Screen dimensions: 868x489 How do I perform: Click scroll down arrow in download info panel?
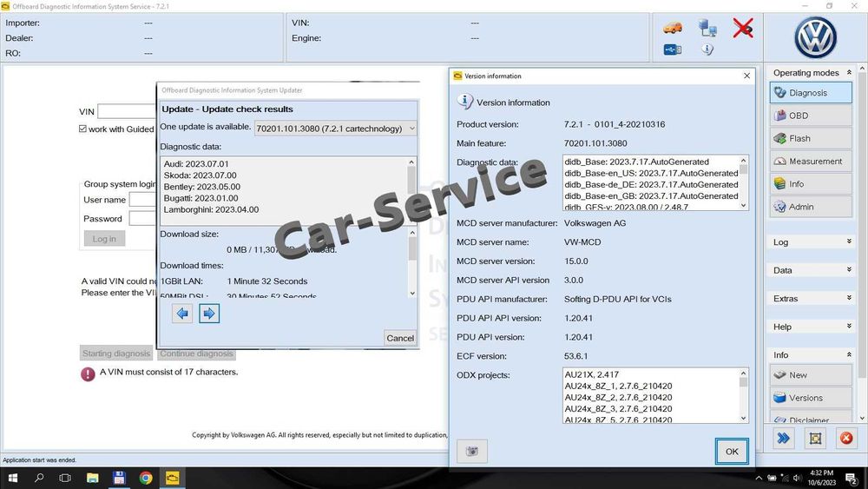click(x=411, y=293)
